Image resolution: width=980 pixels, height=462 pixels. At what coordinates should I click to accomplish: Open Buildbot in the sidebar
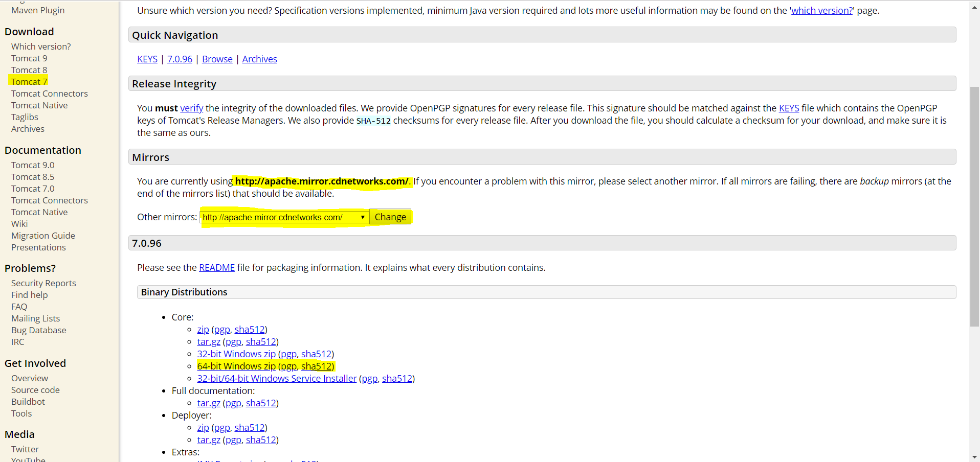tap(28, 402)
